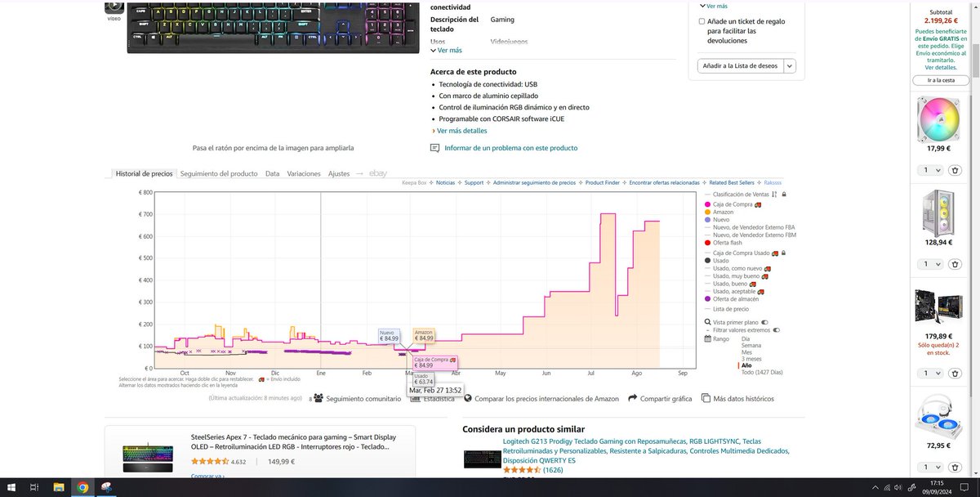Click the Chrome icon in the taskbar
The width and height of the screenshot is (980, 497).
[82, 487]
